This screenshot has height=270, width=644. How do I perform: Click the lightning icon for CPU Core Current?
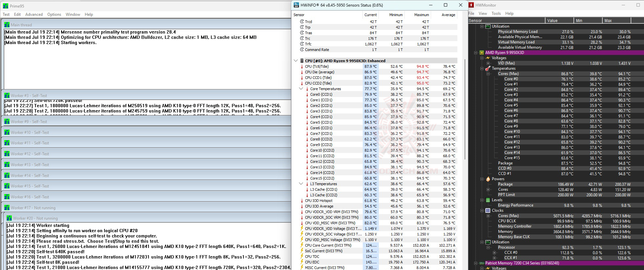click(302, 245)
